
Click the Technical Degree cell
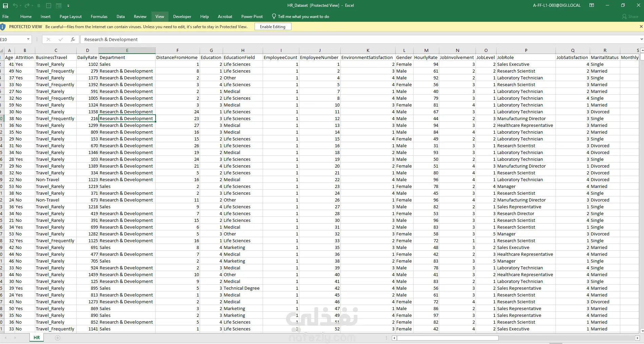coord(243,288)
